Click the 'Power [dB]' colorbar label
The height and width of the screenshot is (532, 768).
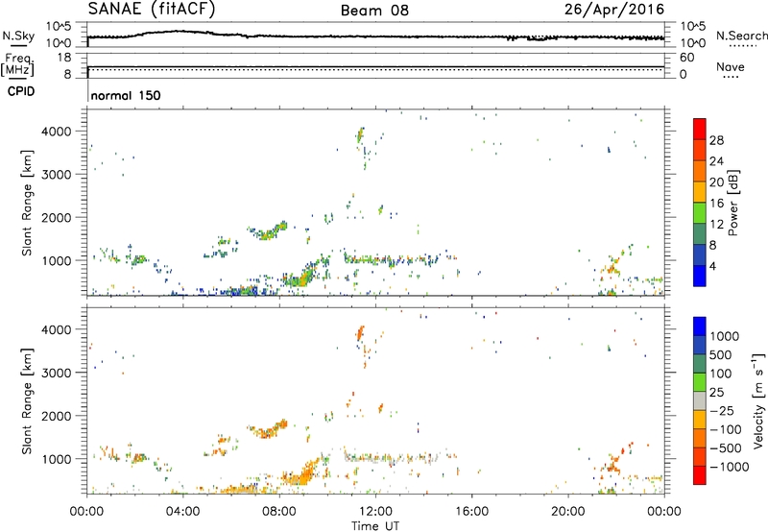[732, 203]
